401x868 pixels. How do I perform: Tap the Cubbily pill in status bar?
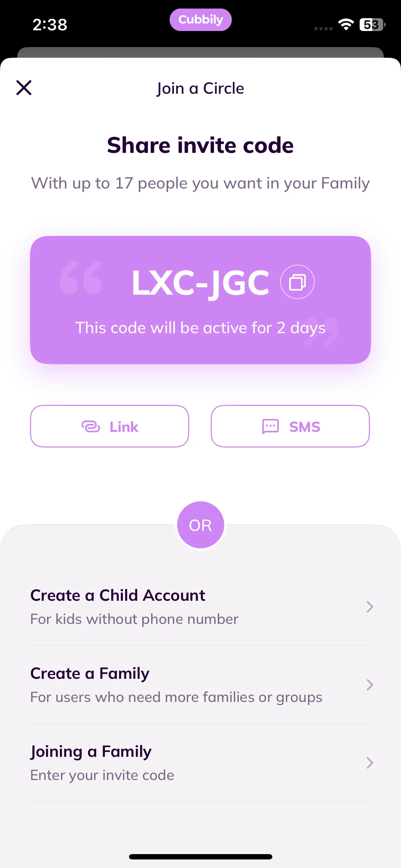coord(200,20)
